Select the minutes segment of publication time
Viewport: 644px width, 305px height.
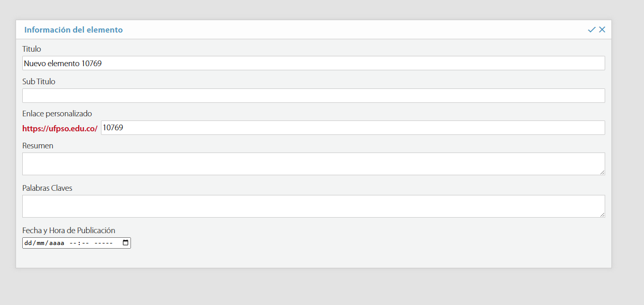[84, 243]
